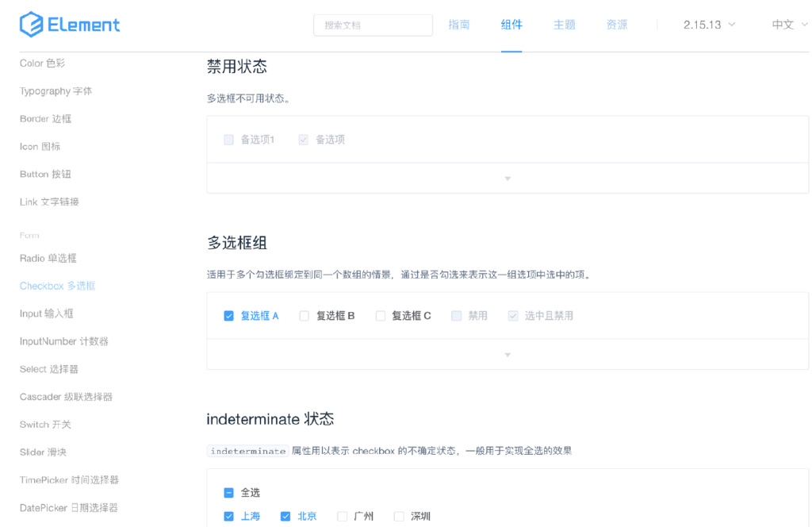This screenshot has height=527, width=812.
Task: Check the 深圳 checkbox
Action: [x=399, y=516]
